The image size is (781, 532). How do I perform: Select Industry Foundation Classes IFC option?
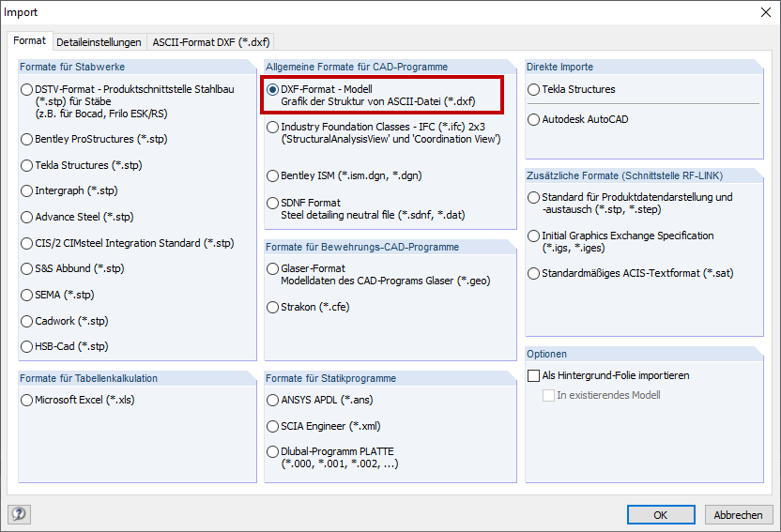pos(272,127)
